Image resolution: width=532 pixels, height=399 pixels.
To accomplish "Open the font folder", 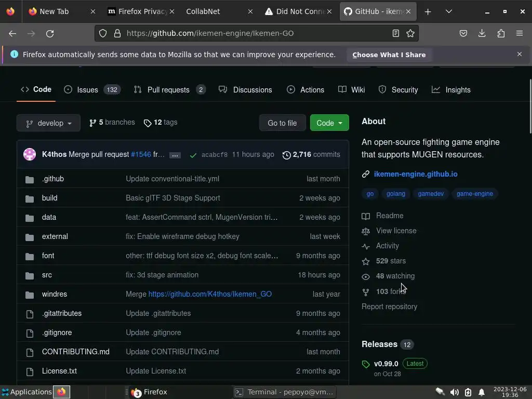I will (48, 256).
